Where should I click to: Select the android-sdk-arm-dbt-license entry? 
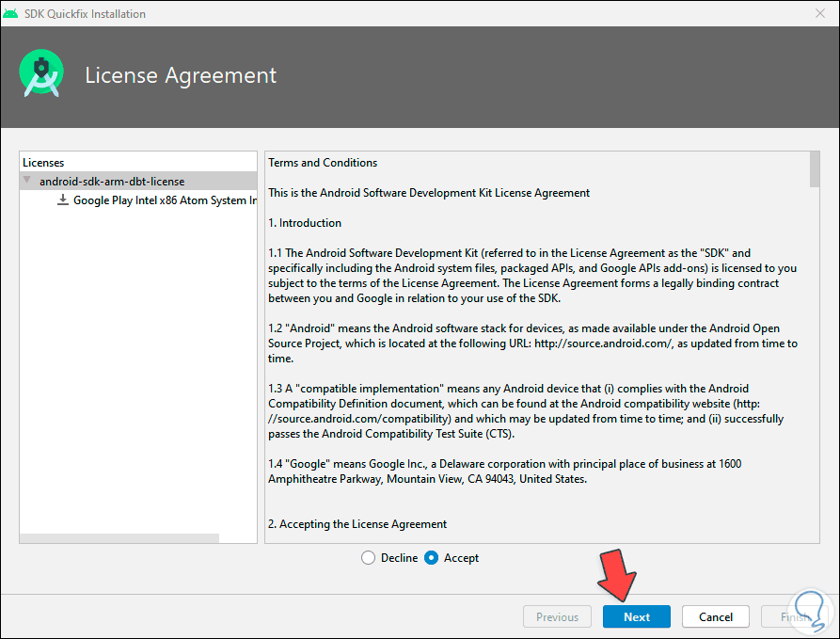tap(112, 181)
